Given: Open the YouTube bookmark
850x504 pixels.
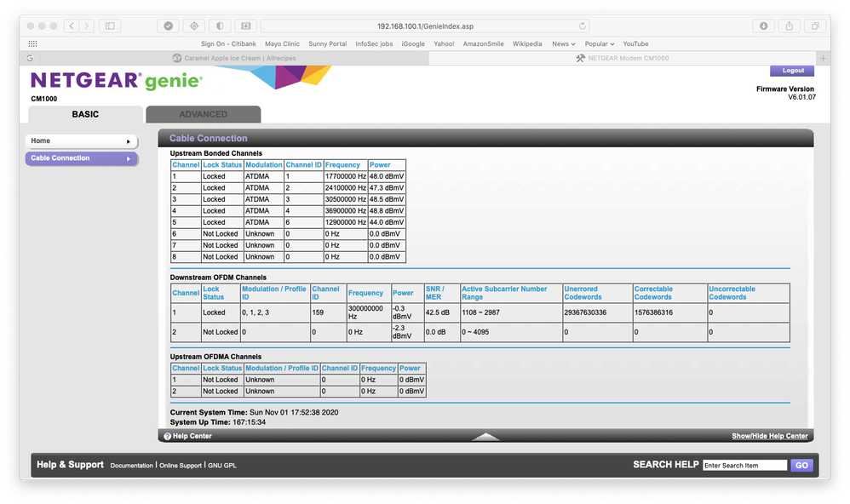Looking at the screenshot, I should point(635,44).
